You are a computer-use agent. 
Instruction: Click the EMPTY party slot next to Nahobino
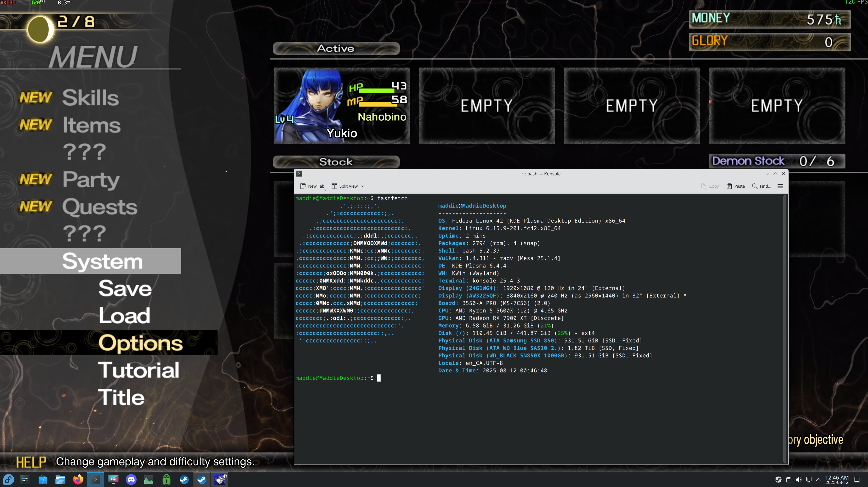487,106
